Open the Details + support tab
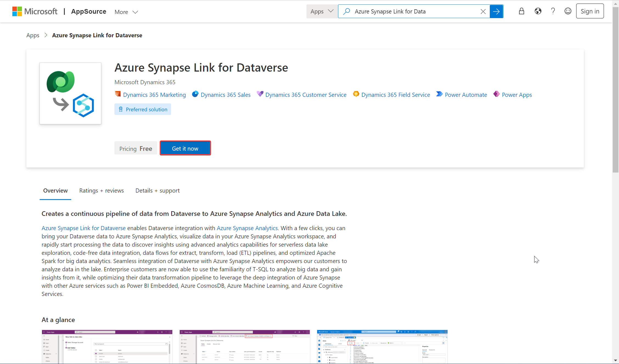The height and width of the screenshot is (364, 619). (x=157, y=191)
